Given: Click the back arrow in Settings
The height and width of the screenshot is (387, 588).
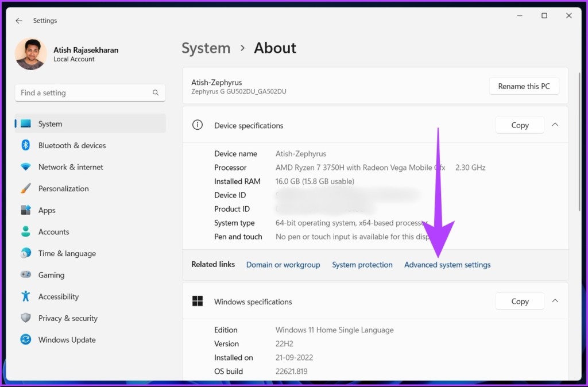Looking at the screenshot, I should tap(19, 21).
